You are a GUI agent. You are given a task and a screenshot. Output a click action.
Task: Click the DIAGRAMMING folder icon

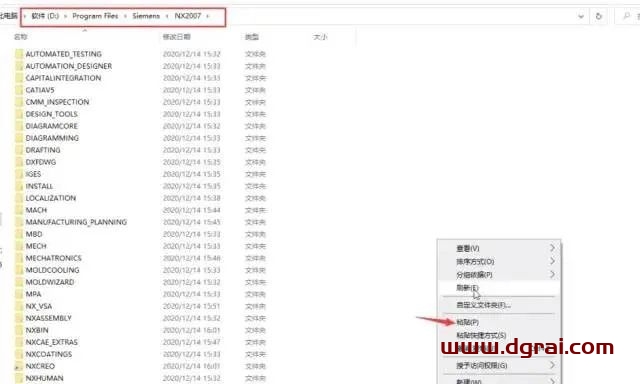pyautogui.click(x=19, y=138)
